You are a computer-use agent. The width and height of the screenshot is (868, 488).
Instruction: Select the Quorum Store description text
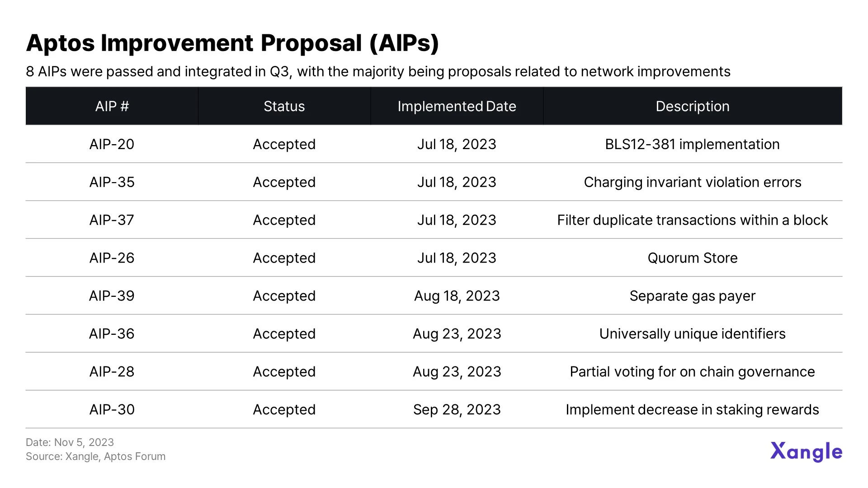click(692, 258)
